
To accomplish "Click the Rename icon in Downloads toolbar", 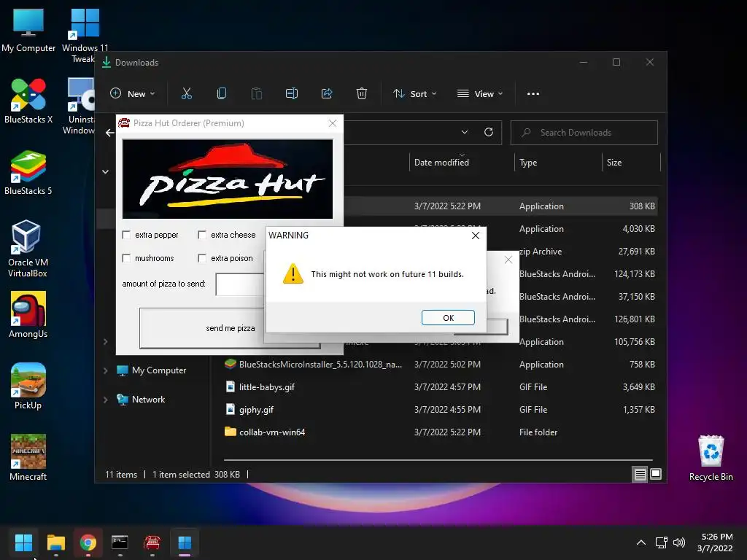I will tap(292, 93).
